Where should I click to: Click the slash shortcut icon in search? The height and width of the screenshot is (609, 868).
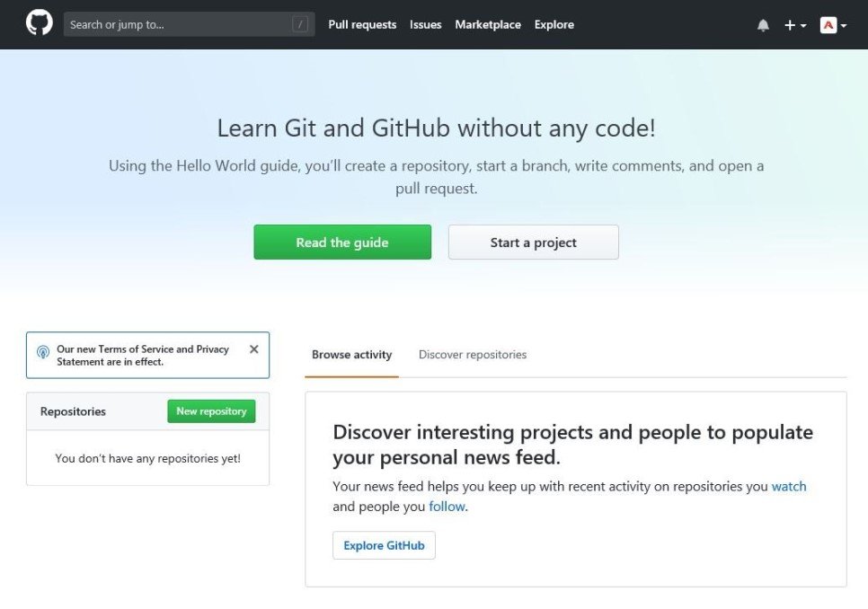pyautogui.click(x=300, y=24)
